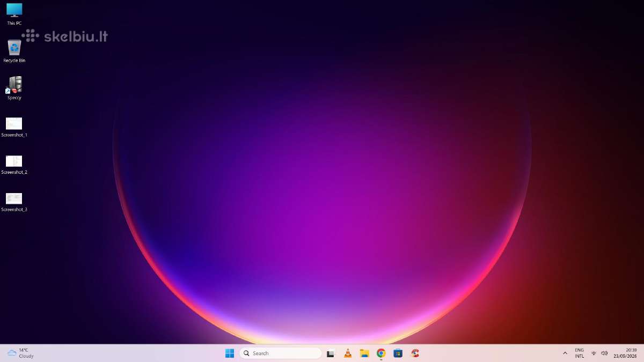Open Microsoft Store from the taskbar

click(398, 353)
